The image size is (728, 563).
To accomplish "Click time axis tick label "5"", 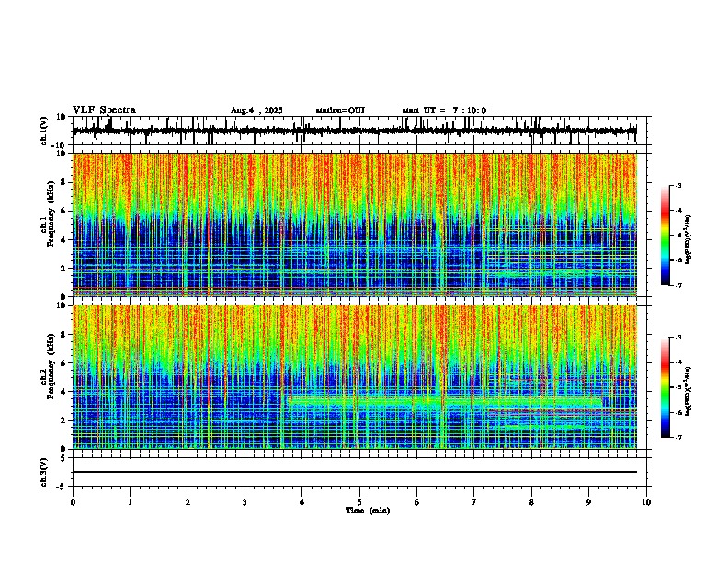I will coord(359,502).
